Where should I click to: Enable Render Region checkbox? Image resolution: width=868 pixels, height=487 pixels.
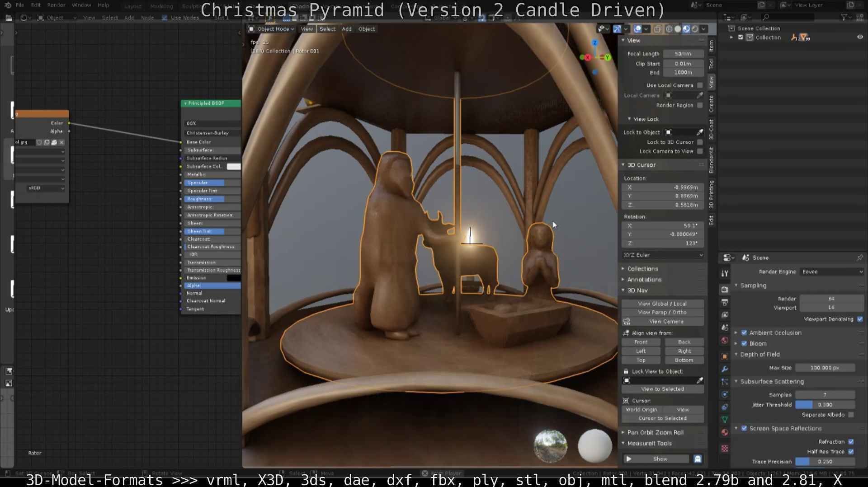click(x=700, y=105)
